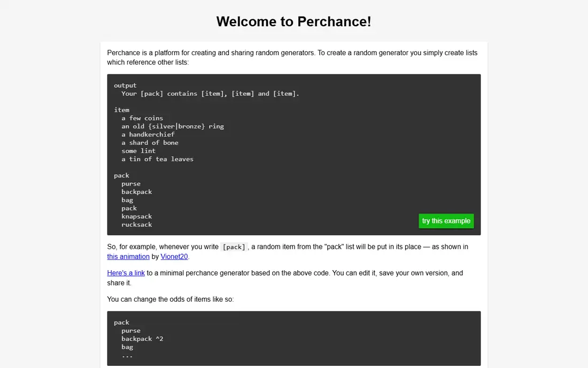
Task: Click the 'a handkerchief' code line
Action: point(148,135)
